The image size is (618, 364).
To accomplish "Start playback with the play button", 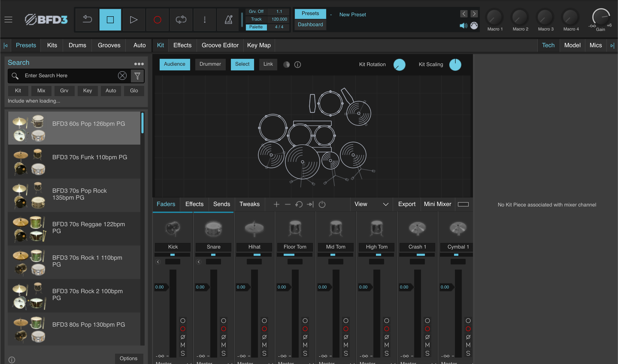I will click(134, 19).
